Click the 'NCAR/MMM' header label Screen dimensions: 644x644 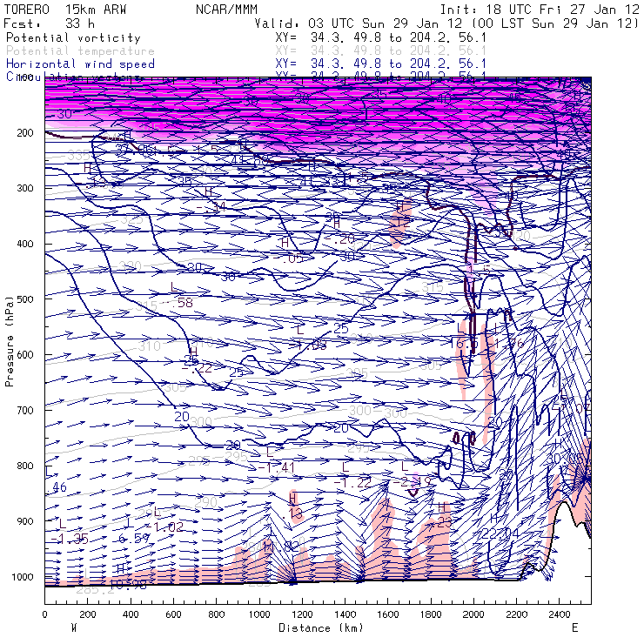pos(226,10)
